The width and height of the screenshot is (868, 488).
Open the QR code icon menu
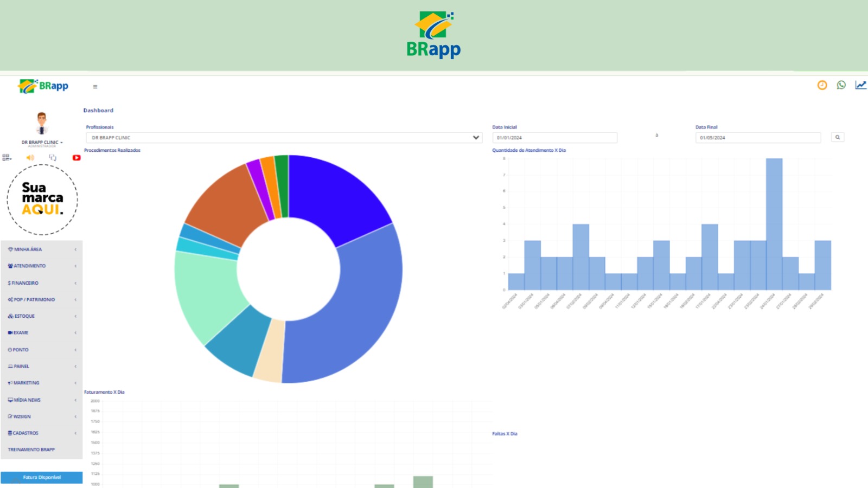[x=7, y=158]
